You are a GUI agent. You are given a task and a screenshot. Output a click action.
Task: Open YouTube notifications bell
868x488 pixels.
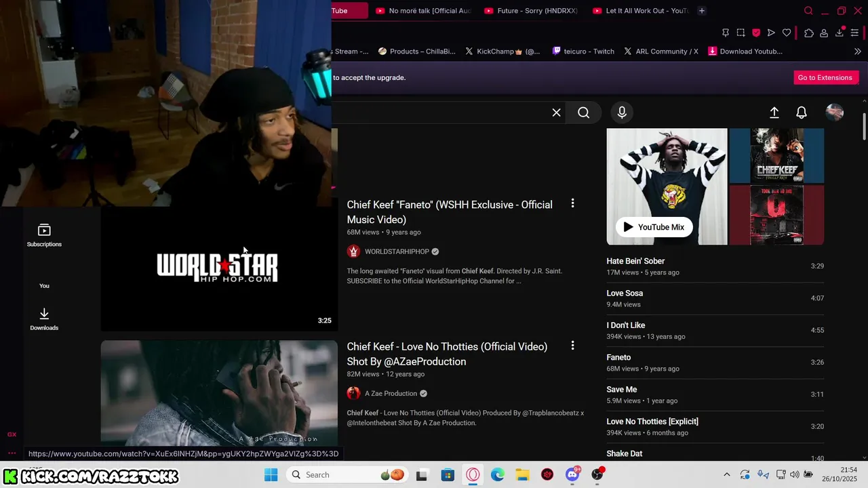coord(802,113)
